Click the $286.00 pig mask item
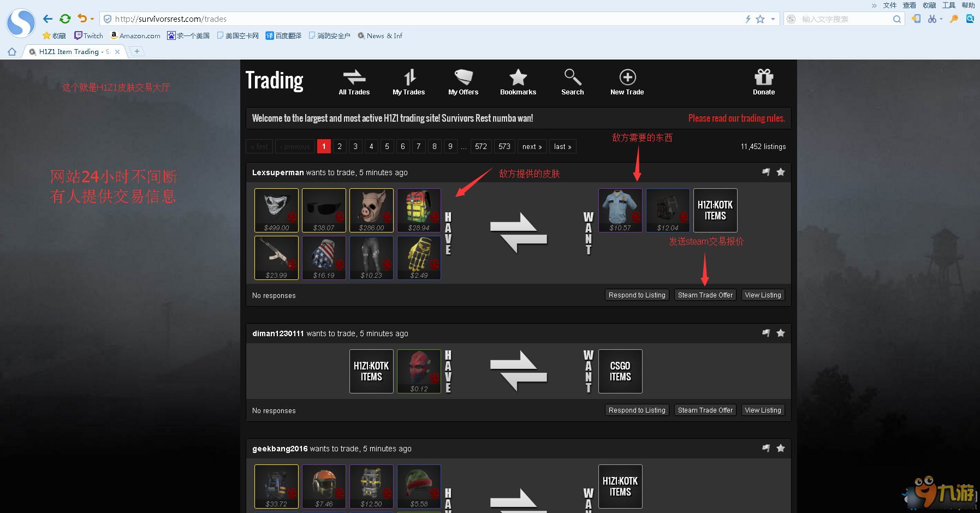The image size is (980, 513). tap(372, 211)
